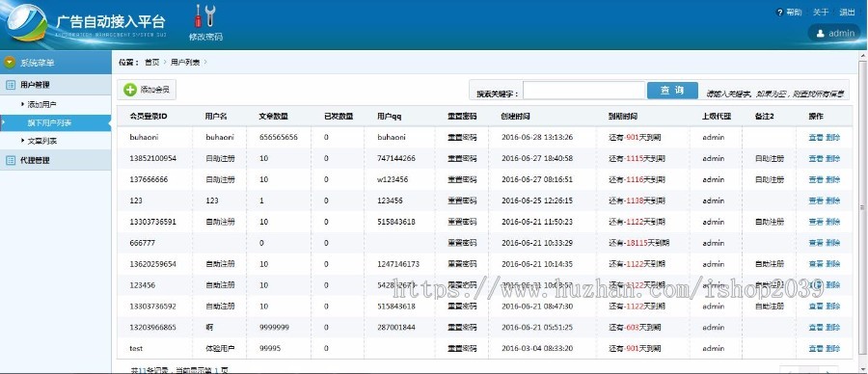Click 用户列表 breadcrumb
The image size is (868, 374).
coord(185,63)
